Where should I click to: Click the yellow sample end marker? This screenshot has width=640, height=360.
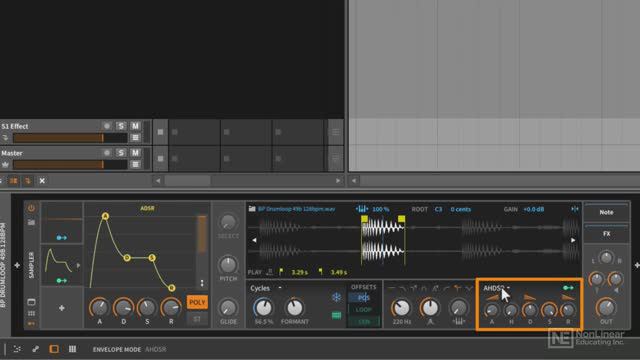pos(402,219)
